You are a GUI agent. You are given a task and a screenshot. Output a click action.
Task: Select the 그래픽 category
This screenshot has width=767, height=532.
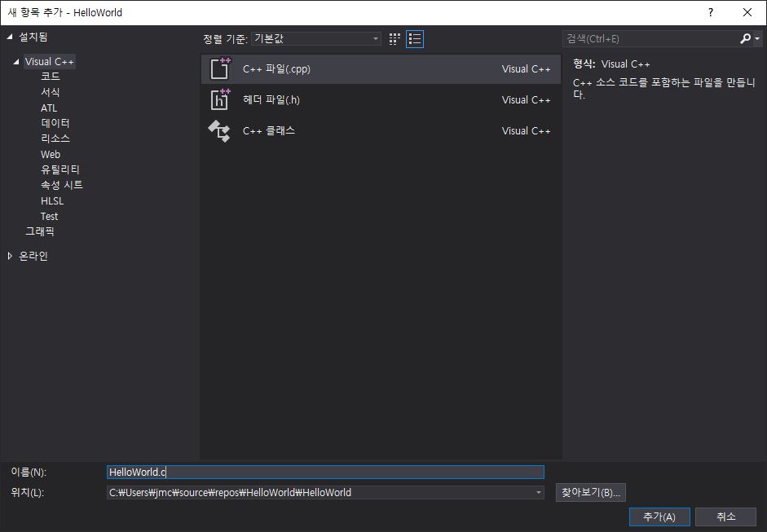pyautogui.click(x=40, y=231)
